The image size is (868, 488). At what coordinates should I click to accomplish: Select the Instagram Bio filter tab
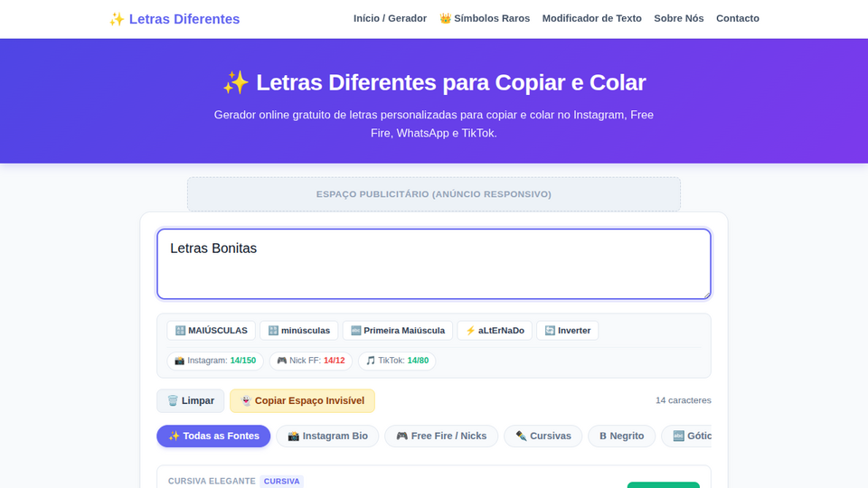327,436
